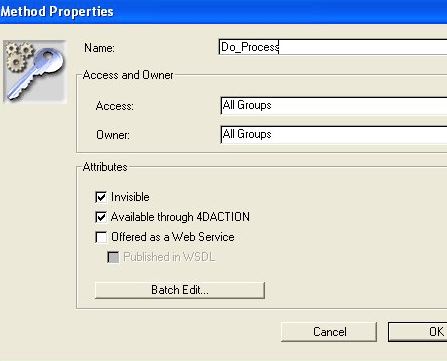The width and height of the screenshot is (447, 361).
Task: Click the key and gears method icon
Action: click(35, 71)
